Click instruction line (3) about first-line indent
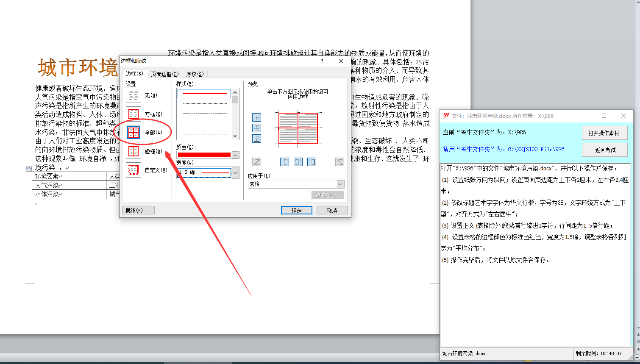640x364 pixels. (527, 225)
